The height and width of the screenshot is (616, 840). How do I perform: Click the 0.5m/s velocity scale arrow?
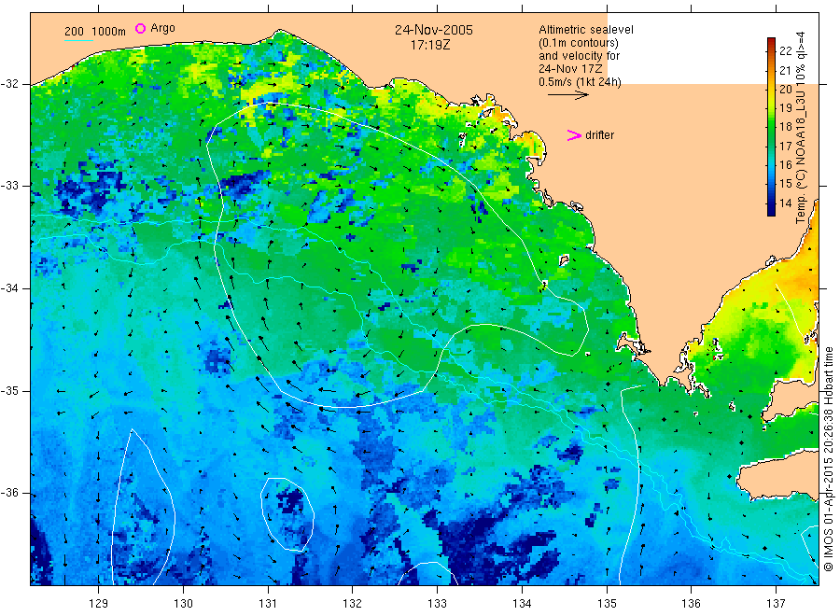tap(567, 95)
